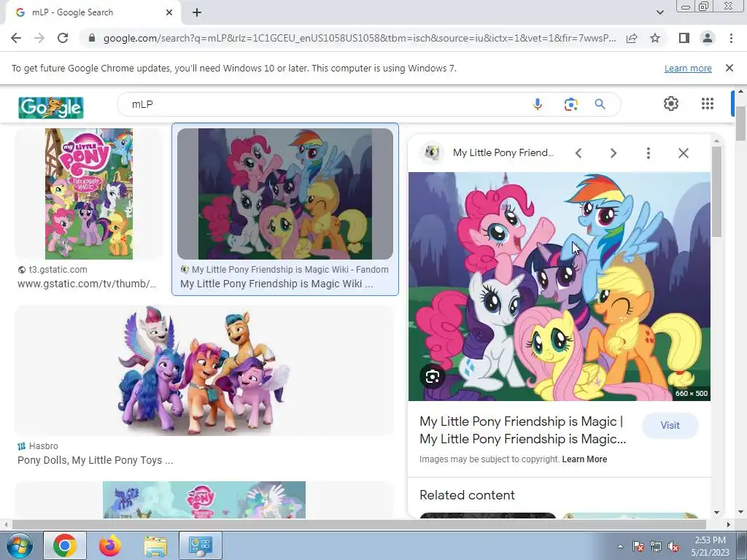Open My Little Pony Friendship is Magic title link
747x560 pixels.
(522, 430)
